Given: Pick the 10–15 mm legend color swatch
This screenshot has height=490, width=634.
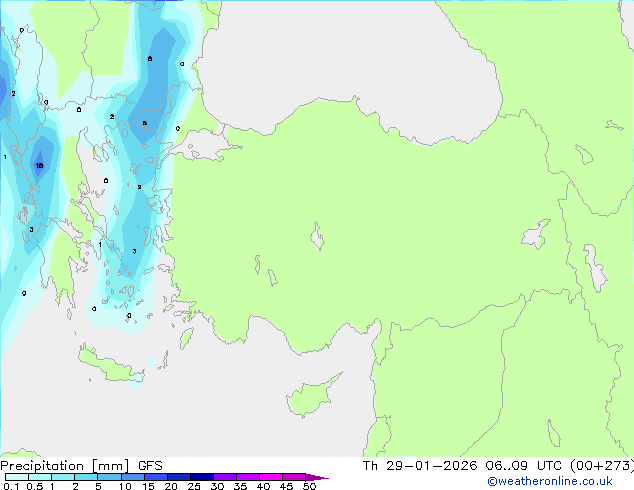Looking at the screenshot, I should click(x=133, y=477).
